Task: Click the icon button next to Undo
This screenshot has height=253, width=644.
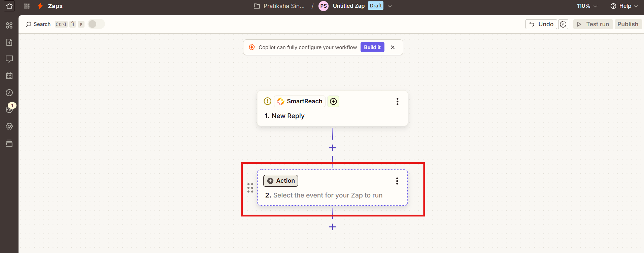Action: [563, 24]
